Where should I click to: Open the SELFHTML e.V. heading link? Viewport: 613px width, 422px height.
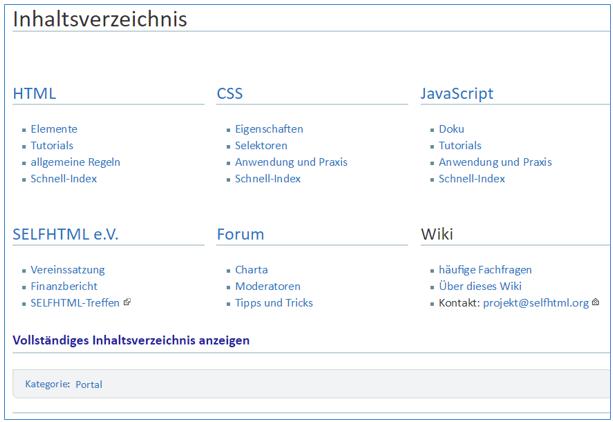pos(65,235)
